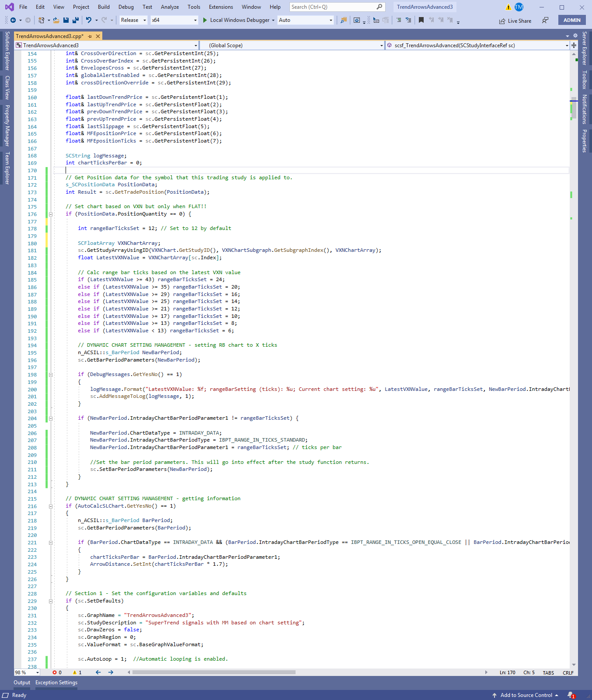Toggle a bookmark with the bookmark icon
Screen dimensions: 592x700
pyautogui.click(x=421, y=20)
